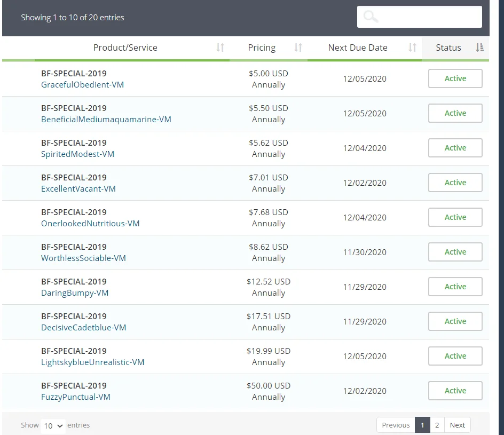Open BeneficialMediumaquamarine-VM service link
The image size is (504, 435).
pos(106,120)
